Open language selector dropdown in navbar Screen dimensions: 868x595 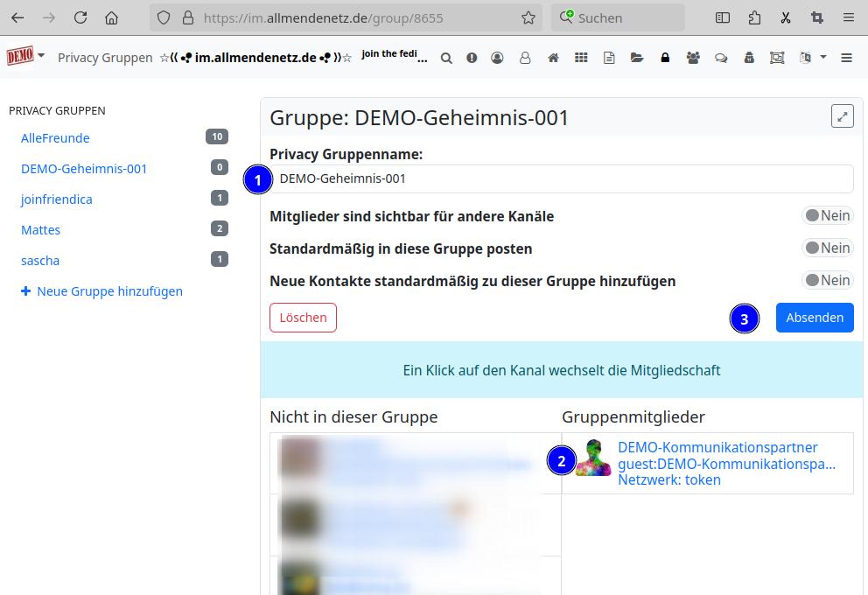click(813, 58)
